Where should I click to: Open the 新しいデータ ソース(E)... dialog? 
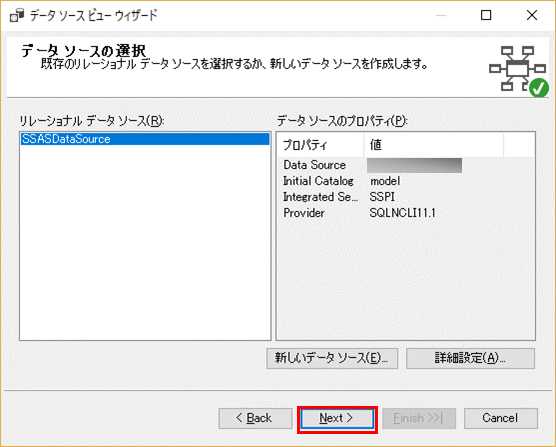click(x=332, y=358)
